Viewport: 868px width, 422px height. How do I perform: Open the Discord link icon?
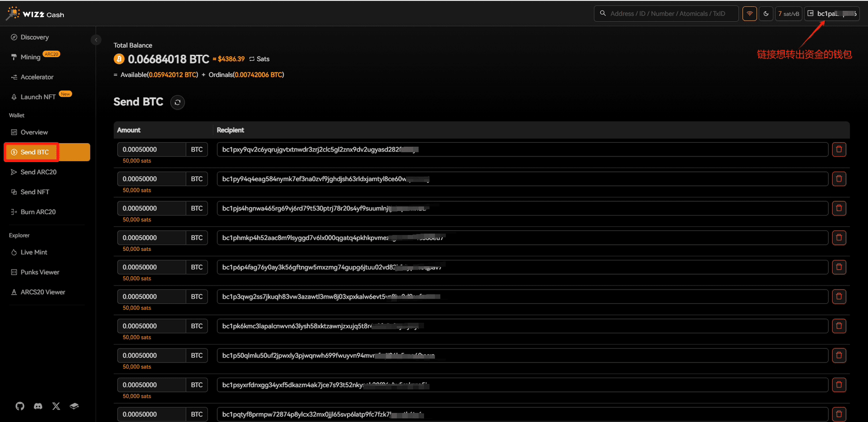(x=38, y=406)
